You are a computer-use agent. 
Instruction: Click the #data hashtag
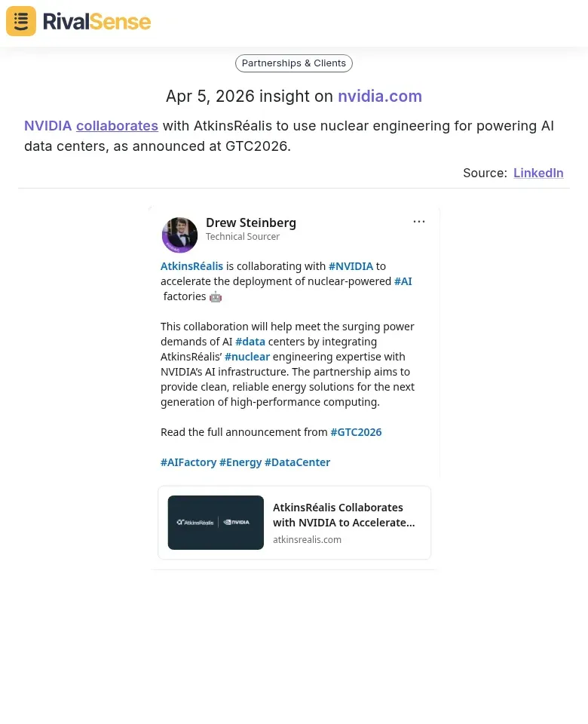click(x=250, y=342)
